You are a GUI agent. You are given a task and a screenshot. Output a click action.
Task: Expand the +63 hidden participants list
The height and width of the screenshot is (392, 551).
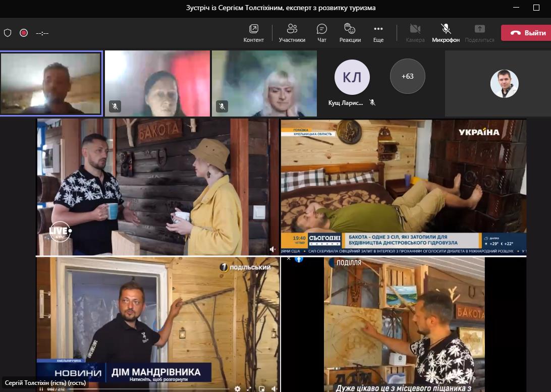tap(407, 76)
